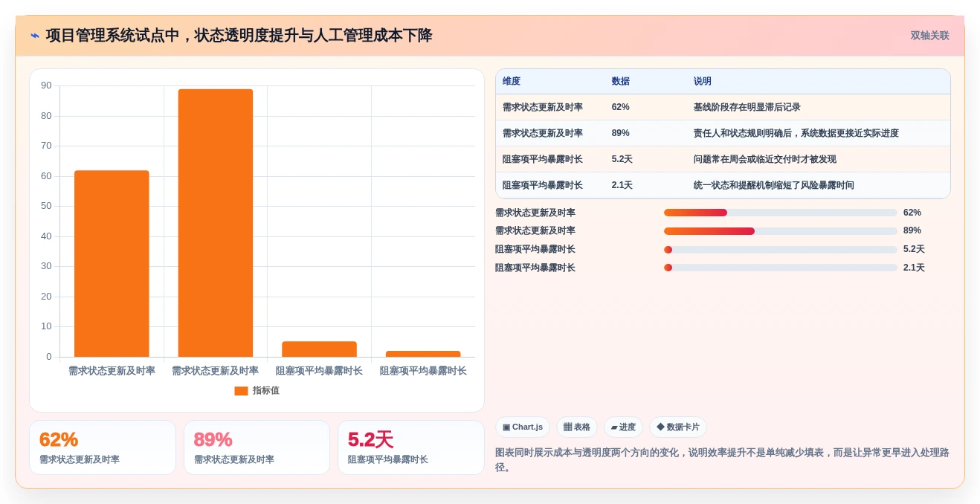
Task: Click the cell 统一状态和提醒机制缩短了风险暴露时间
Action: pos(774,185)
